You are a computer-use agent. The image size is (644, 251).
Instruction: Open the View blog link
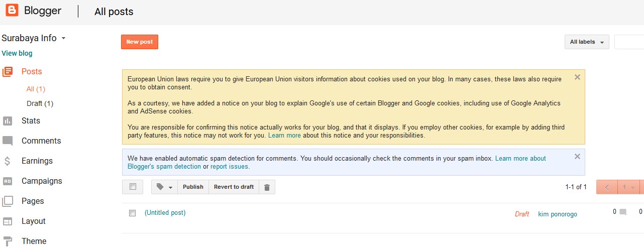click(x=17, y=53)
